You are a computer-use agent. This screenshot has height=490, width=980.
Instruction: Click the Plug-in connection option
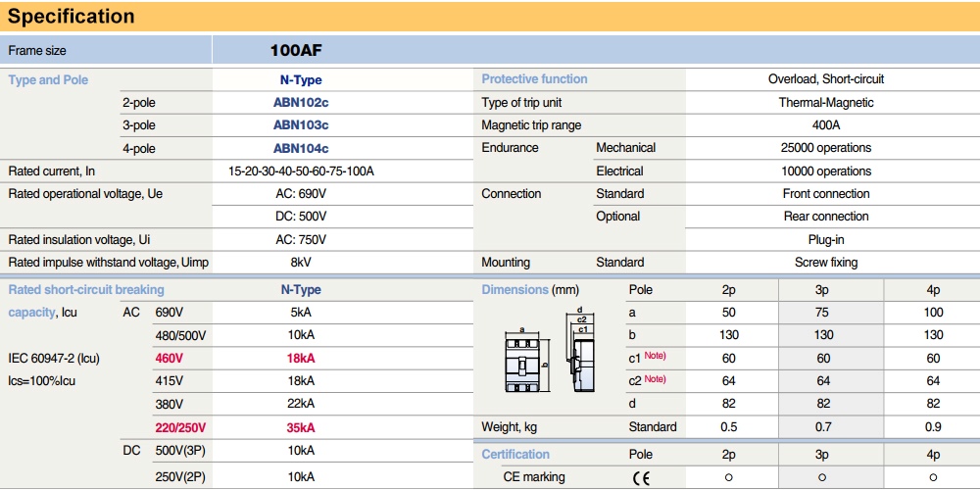pos(825,239)
